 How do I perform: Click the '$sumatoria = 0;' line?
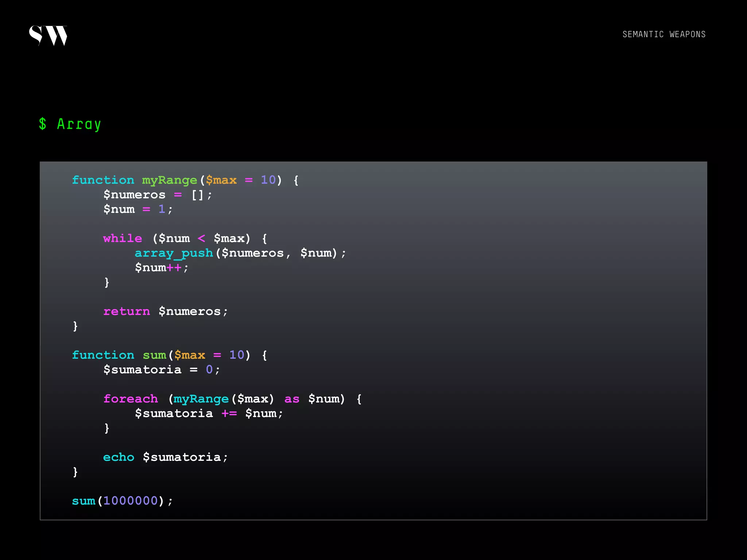(x=162, y=370)
